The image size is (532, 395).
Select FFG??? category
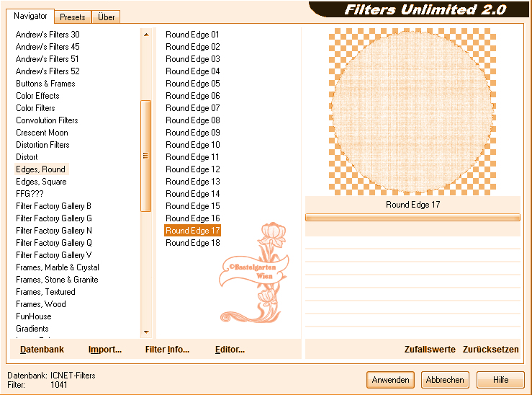tap(30, 194)
